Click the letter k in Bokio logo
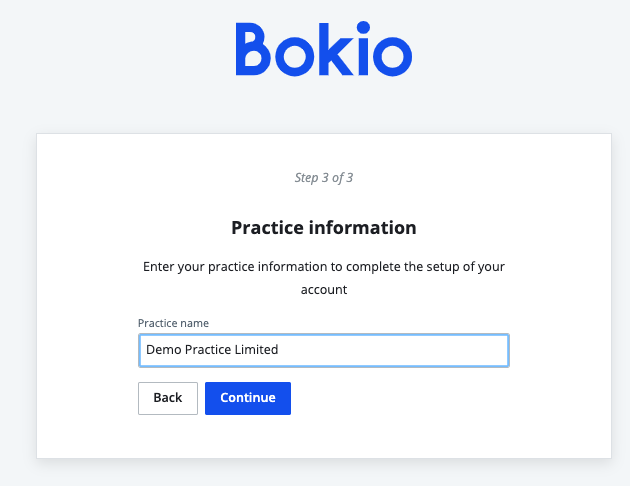Image resolution: width=630 pixels, height=486 pixels. 335,48
